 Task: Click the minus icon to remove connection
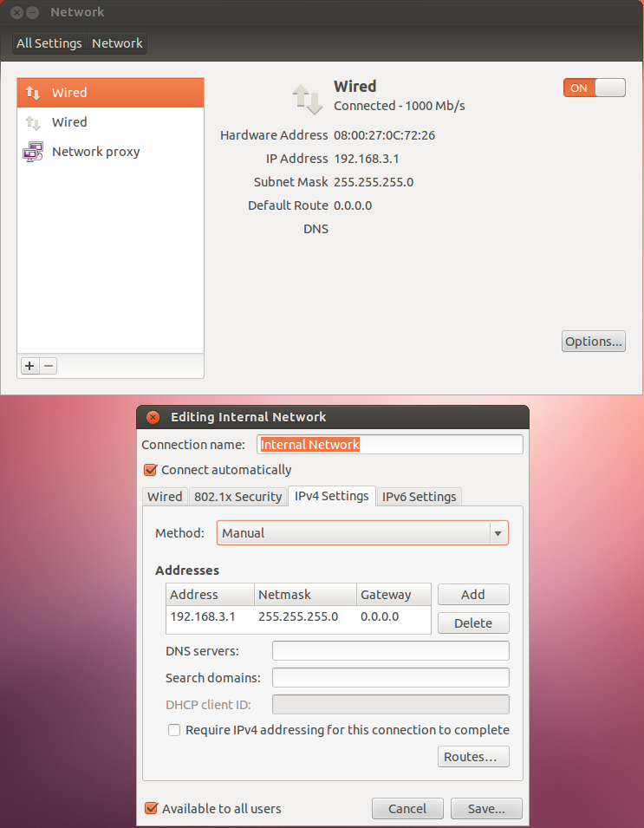point(49,366)
